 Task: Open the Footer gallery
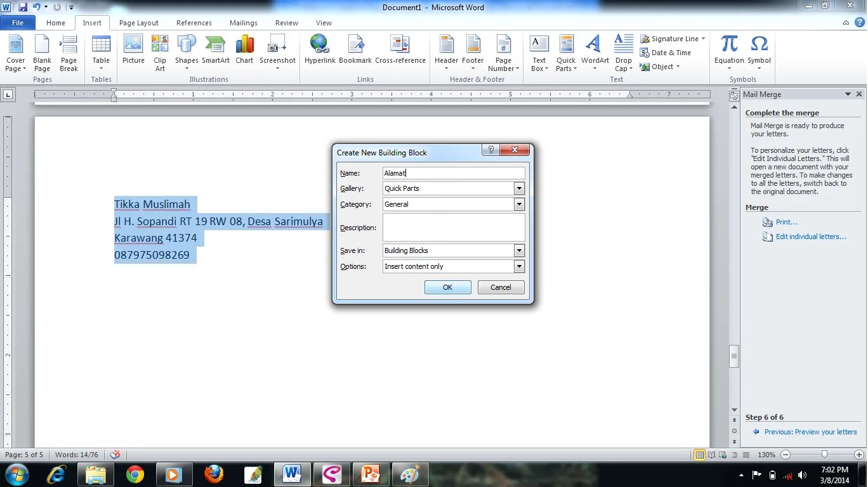pyautogui.click(x=473, y=53)
